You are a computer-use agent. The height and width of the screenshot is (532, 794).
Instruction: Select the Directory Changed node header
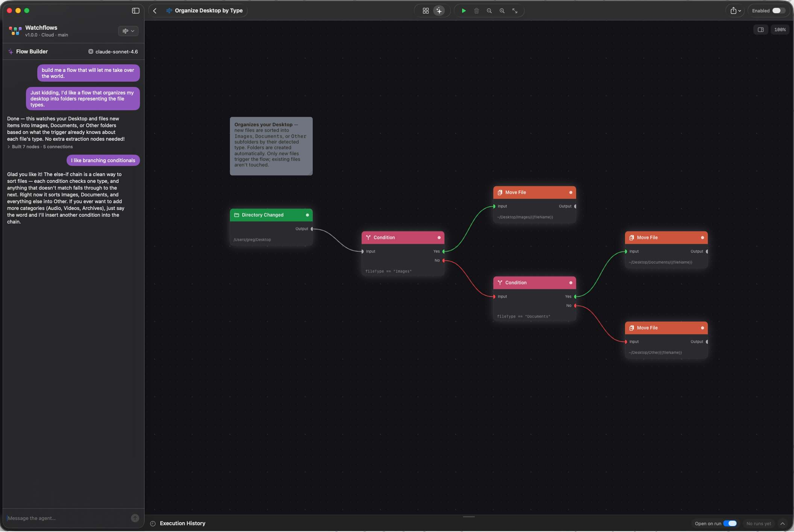pos(271,215)
